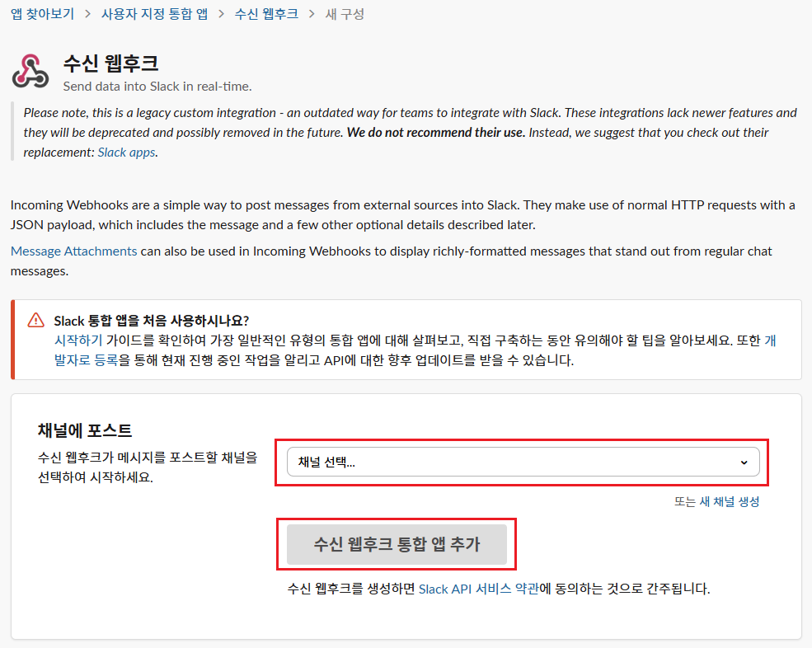Click 'We do not recommend their use.' text
The image size is (812, 648).
(436, 133)
